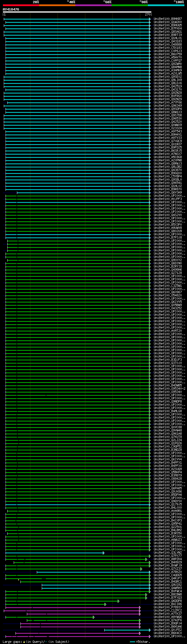Select label UniRef100_Q179J5
Viewport: 187px width, 644px height.
(x=168, y=504)
